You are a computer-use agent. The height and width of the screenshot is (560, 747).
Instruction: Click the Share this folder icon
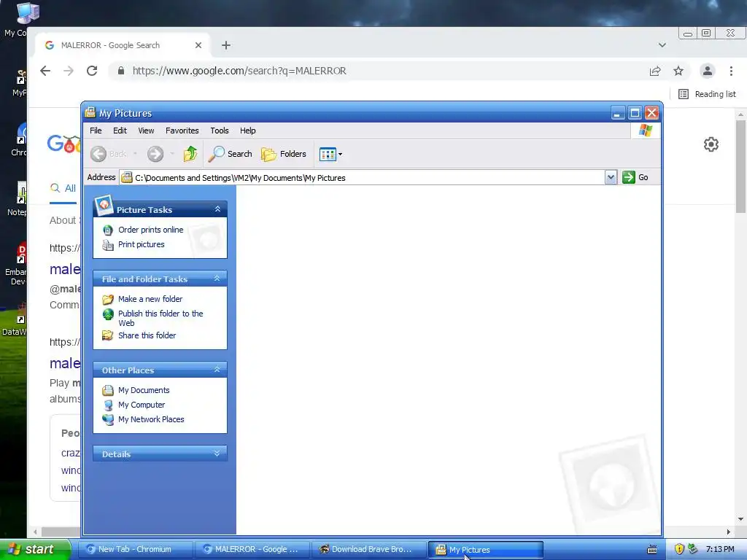pyautogui.click(x=108, y=335)
